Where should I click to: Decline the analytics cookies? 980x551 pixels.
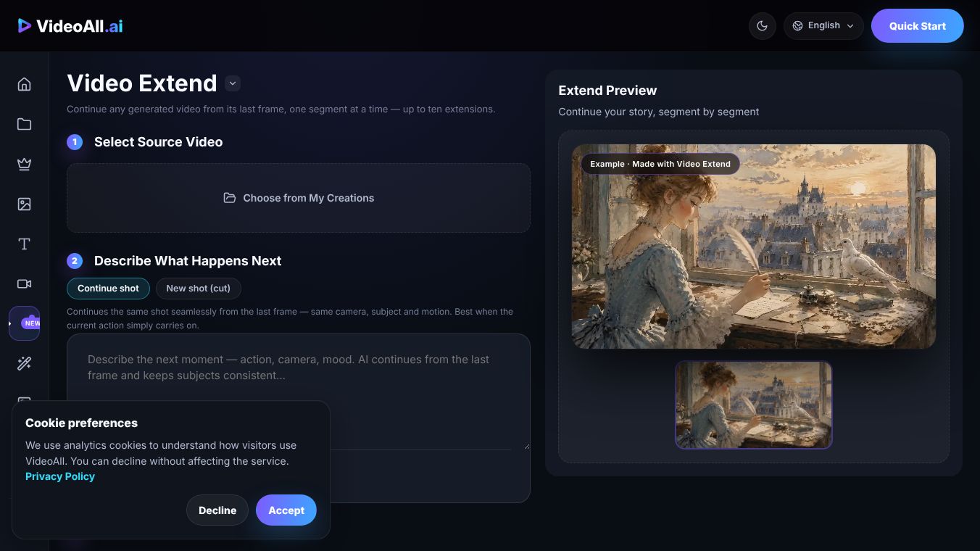click(x=217, y=510)
